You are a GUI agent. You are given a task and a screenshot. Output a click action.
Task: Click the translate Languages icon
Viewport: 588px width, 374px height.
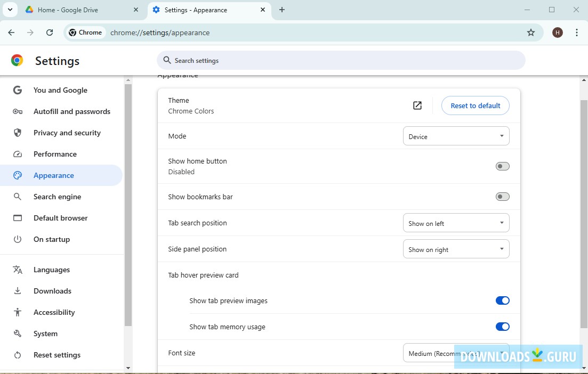click(x=17, y=270)
